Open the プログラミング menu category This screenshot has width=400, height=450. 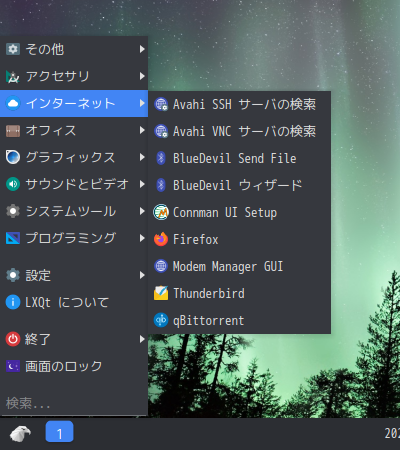click(x=74, y=238)
